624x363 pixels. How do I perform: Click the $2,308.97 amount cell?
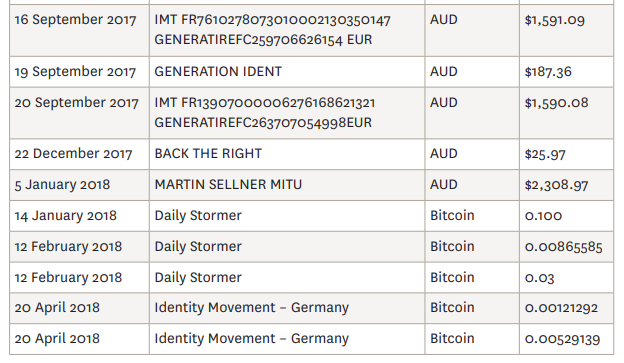pos(566,185)
